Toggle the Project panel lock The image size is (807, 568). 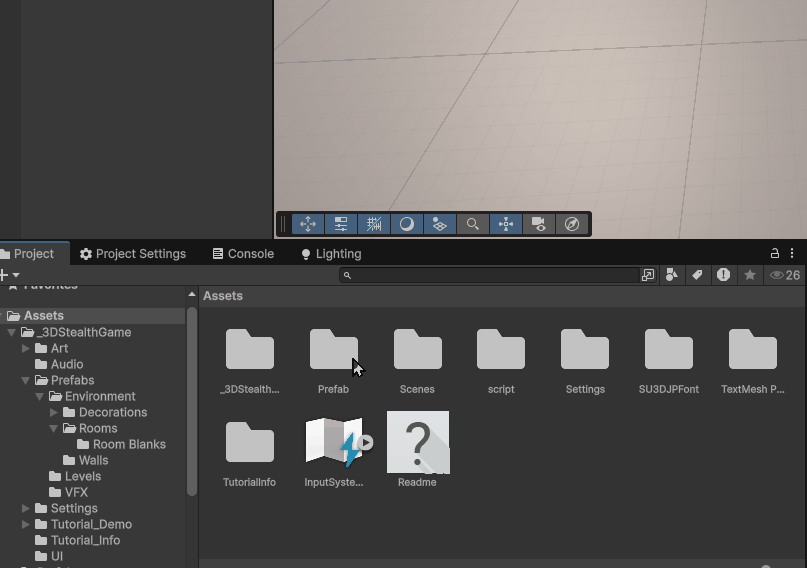coord(774,254)
